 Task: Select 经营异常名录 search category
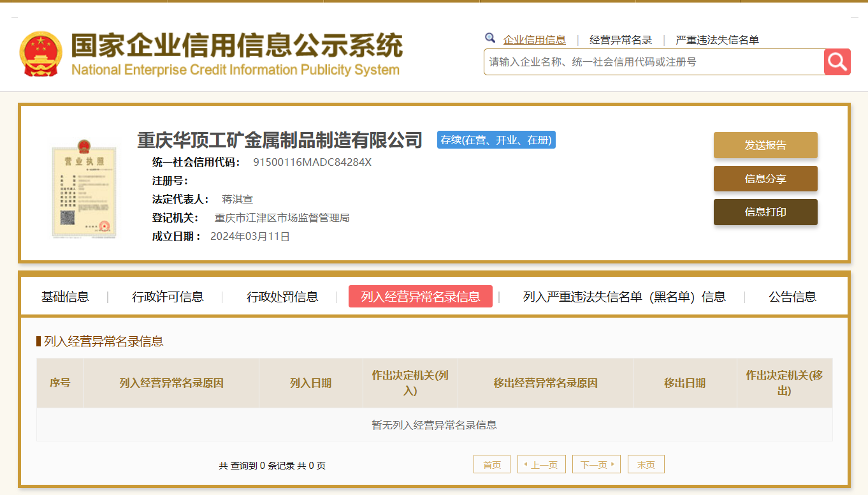point(621,40)
